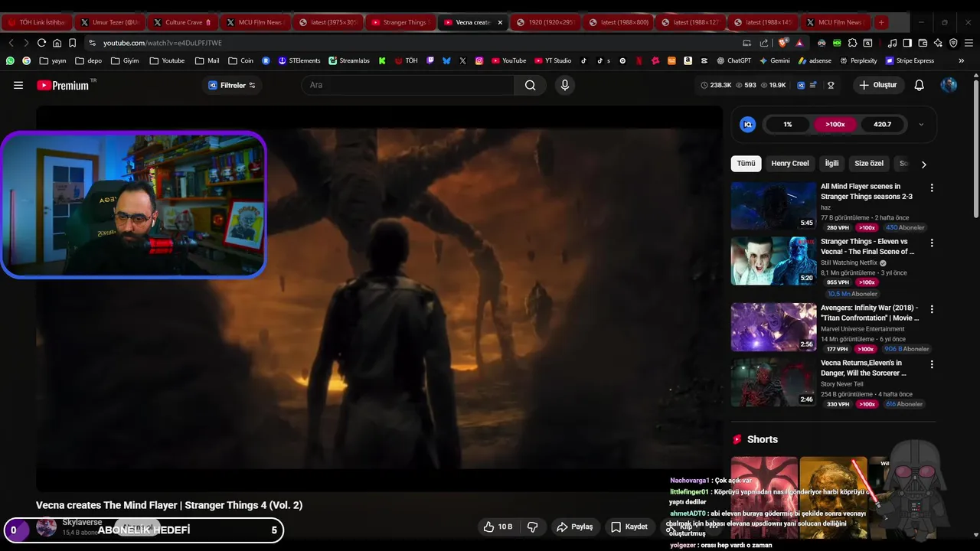
Task: Click the YouTube search input field
Action: click(x=408, y=85)
